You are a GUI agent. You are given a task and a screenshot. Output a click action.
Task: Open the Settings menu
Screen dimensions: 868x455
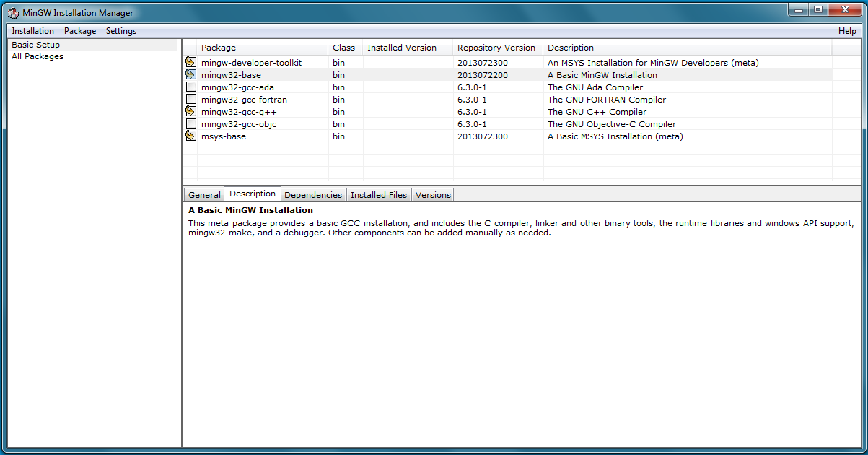120,31
